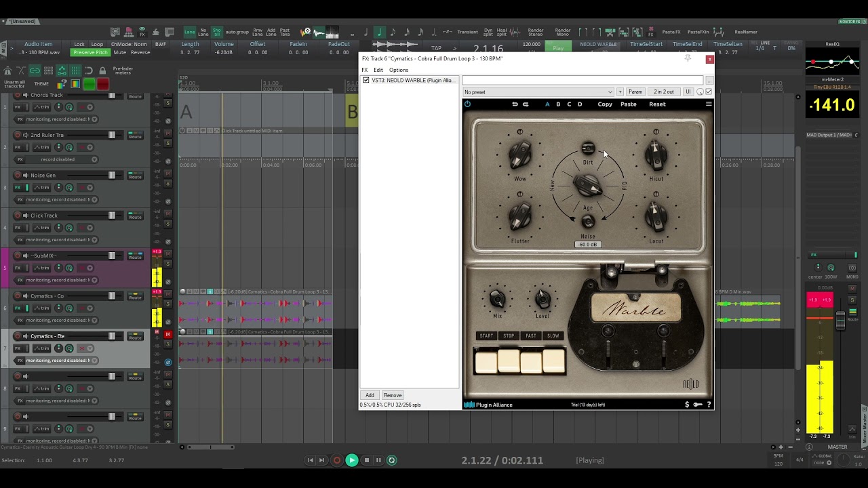
Task: Pause playback in the transport bar
Action: point(378,460)
